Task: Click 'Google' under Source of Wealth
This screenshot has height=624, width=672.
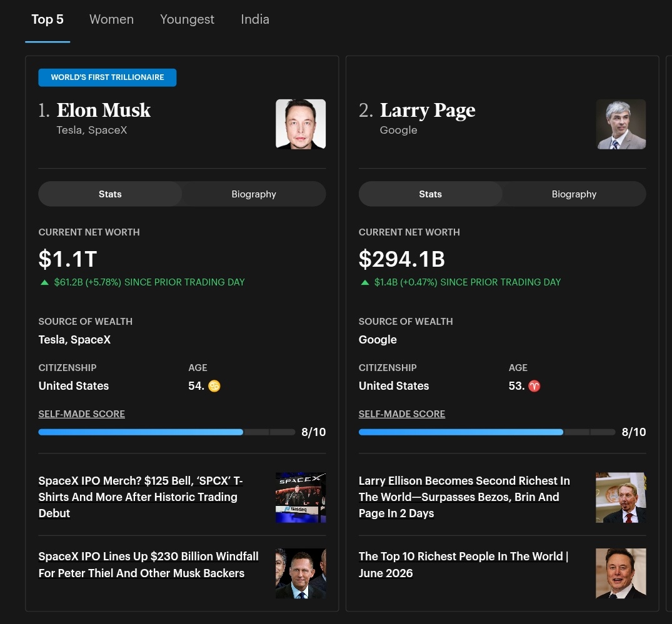Action: 378,340
